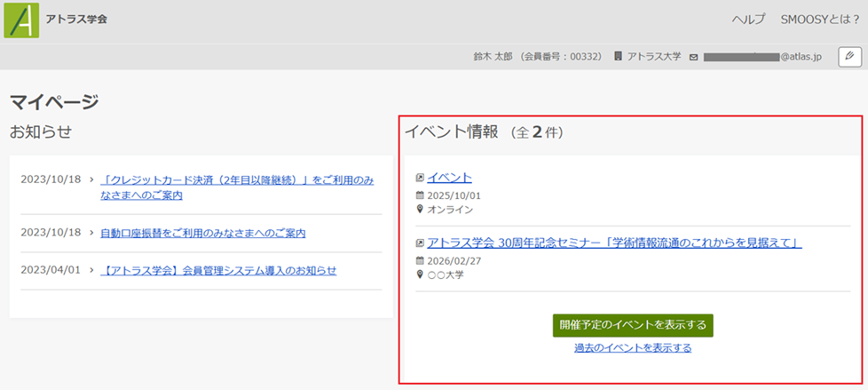Click the event date 2026/02/27
This screenshot has width=868, height=390.
454,261
